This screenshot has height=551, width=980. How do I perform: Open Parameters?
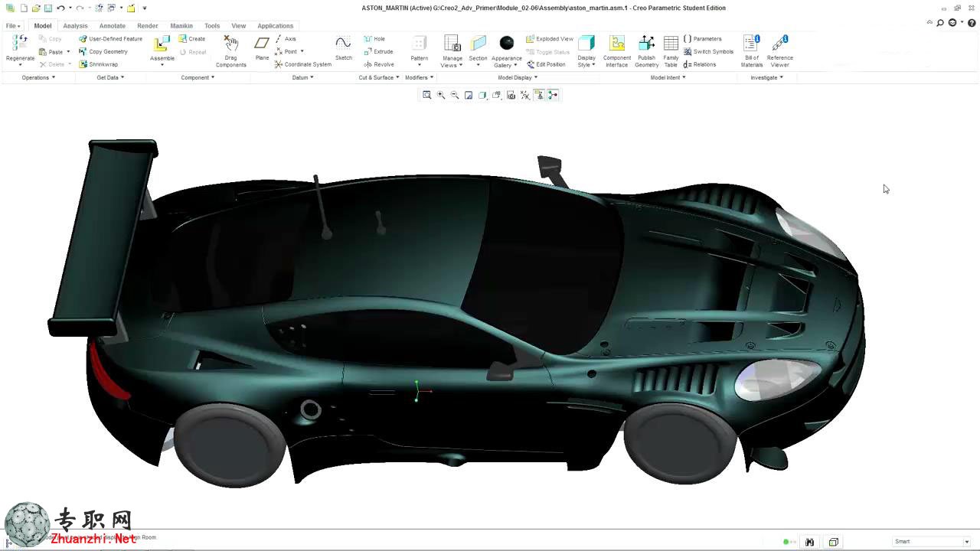click(x=702, y=39)
